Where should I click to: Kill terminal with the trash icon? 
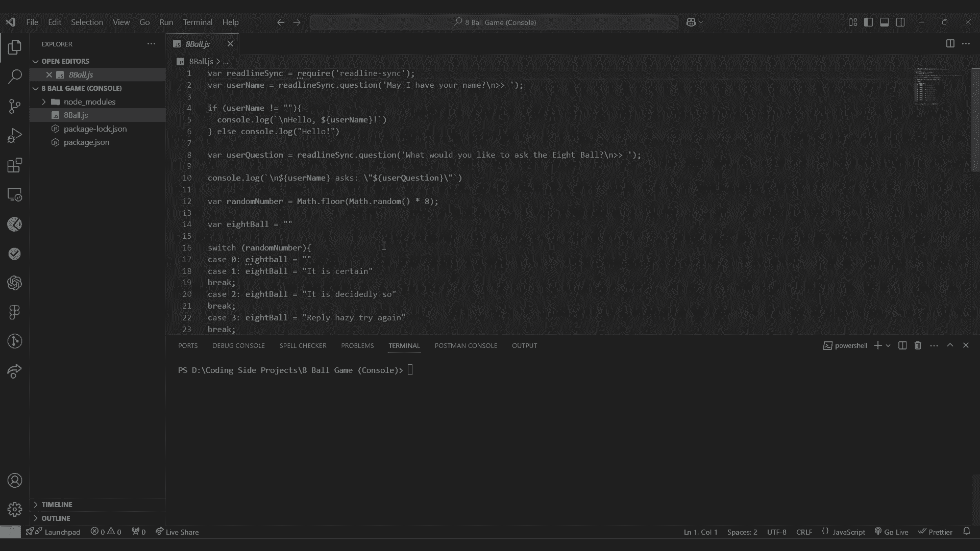click(918, 345)
